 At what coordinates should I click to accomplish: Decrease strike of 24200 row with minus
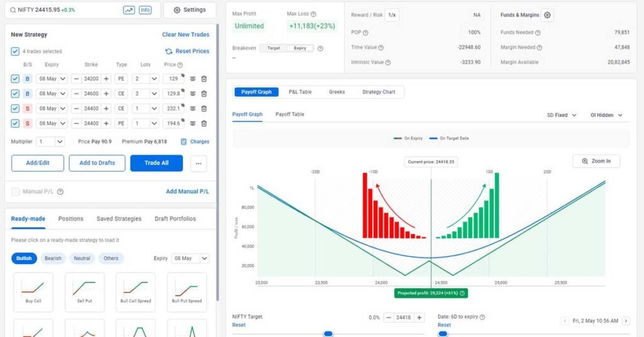[x=76, y=79]
